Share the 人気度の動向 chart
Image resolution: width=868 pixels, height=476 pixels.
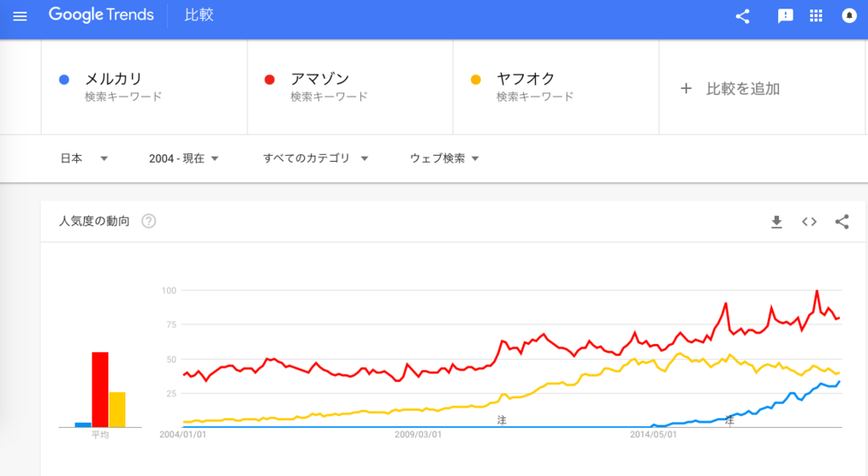(842, 222)
